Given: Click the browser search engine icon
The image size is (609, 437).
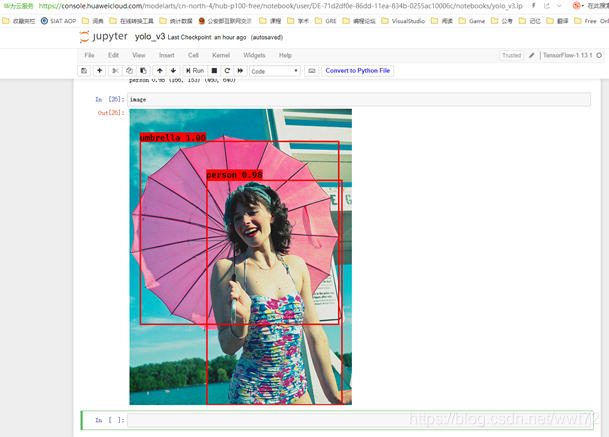Looking at the screenshot, I should click(577, 5).
